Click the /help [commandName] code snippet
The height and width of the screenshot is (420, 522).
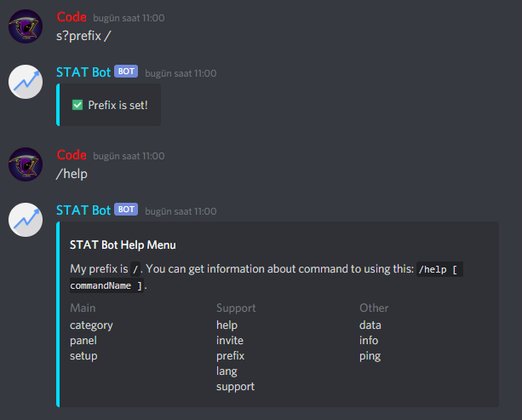pos(439,270)
